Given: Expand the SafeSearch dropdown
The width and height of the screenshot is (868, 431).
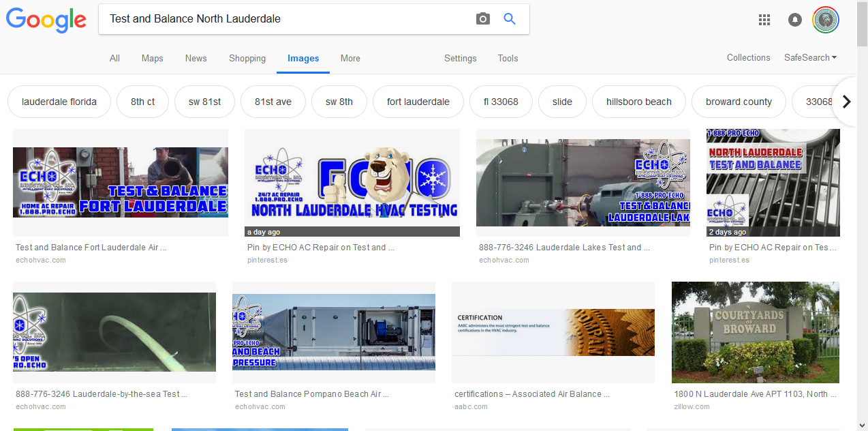Looking at the screenshot, I should (810, 58).
